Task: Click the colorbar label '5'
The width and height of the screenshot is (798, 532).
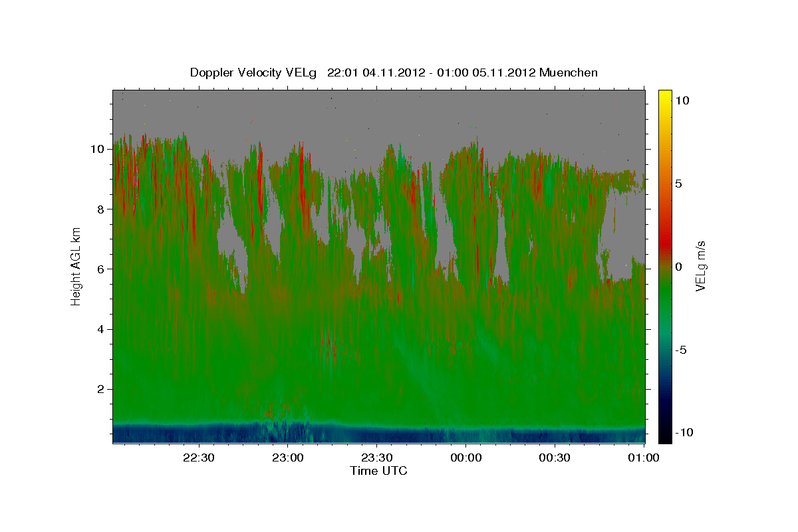Action: point(680,183)
